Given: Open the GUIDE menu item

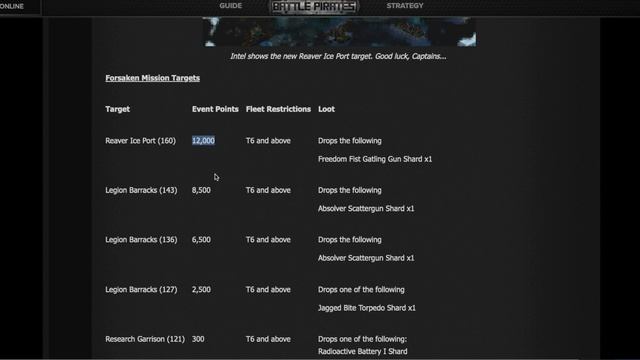Looking at the screenshot, I should (x=231, y=6).
